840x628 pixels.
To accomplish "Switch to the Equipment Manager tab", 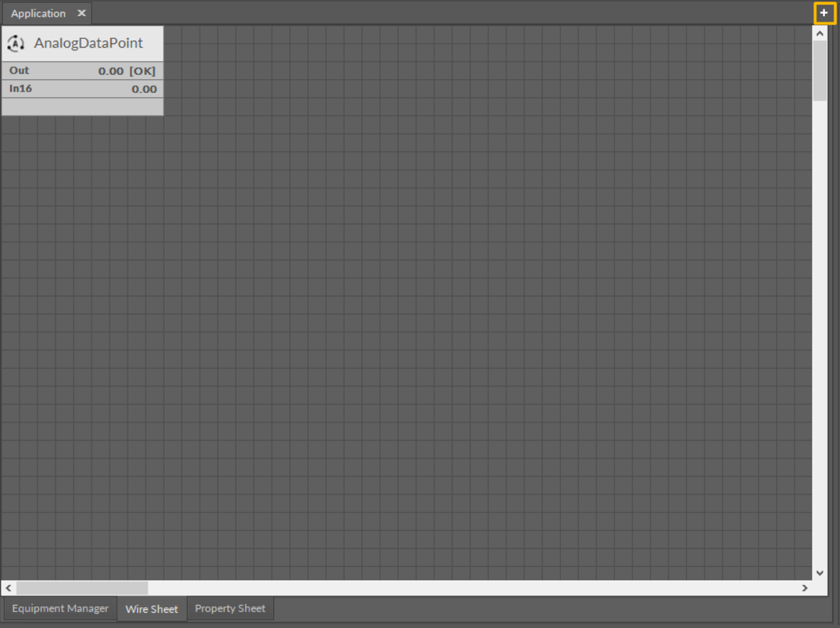I will 59,609.
